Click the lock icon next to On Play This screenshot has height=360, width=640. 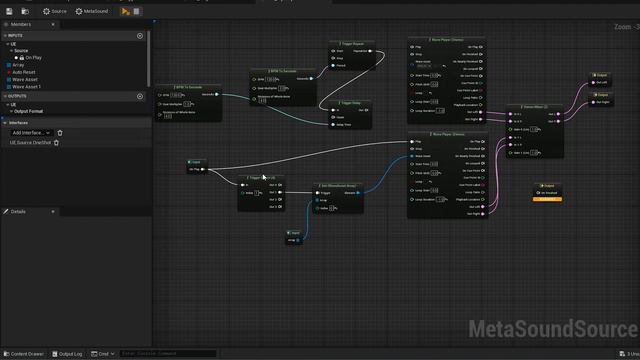click(22, 58)
